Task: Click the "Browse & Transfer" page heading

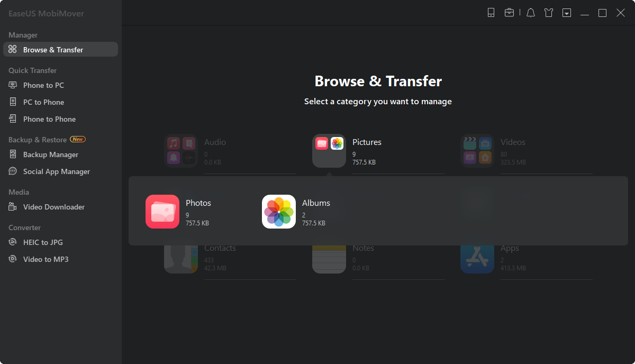Action: pyautogui.click(x=378, y=81)
